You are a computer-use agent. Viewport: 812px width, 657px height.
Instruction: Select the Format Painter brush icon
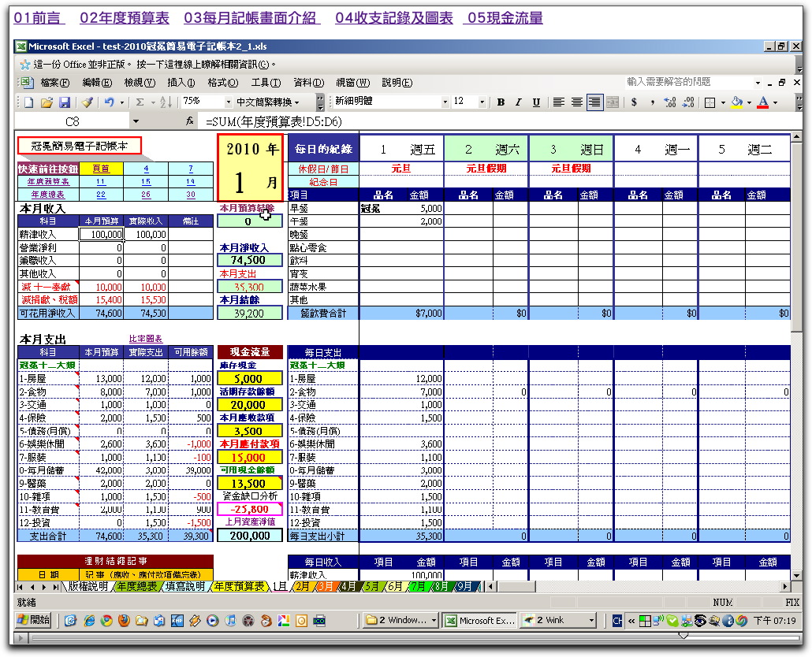pos(88,102)
